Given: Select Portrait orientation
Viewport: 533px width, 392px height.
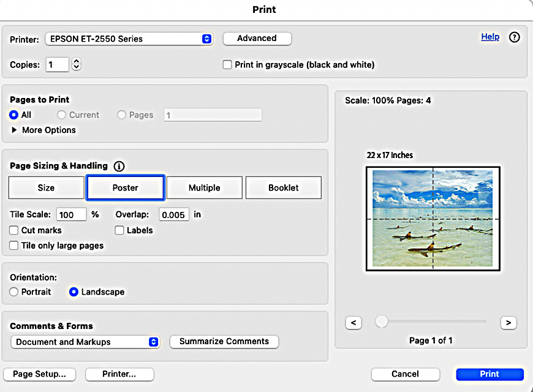Looking at the screenshot, I should (14, 292).
